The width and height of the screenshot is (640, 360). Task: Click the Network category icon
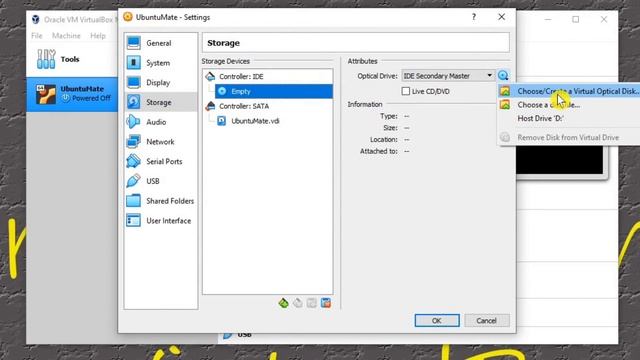[133, 142]
